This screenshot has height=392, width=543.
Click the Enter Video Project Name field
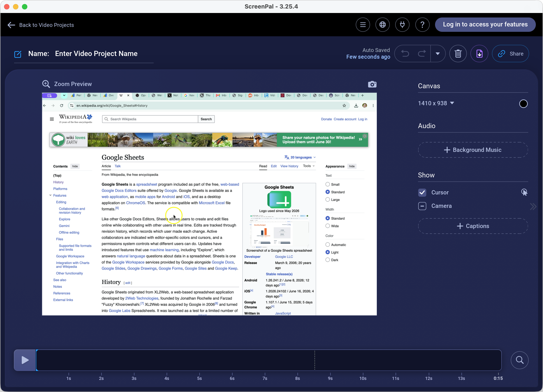[x=96, y=54]
